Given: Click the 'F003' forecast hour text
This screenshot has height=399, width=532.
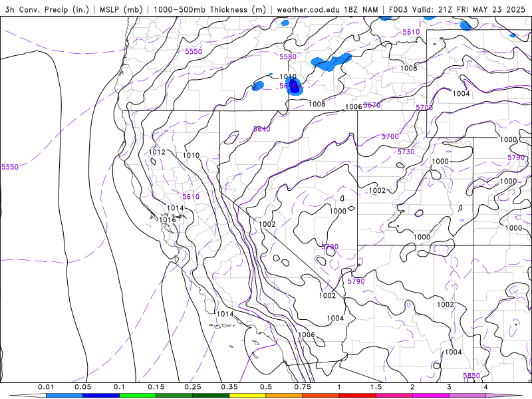Looking at the screenshot, I should tap(398, 9).
